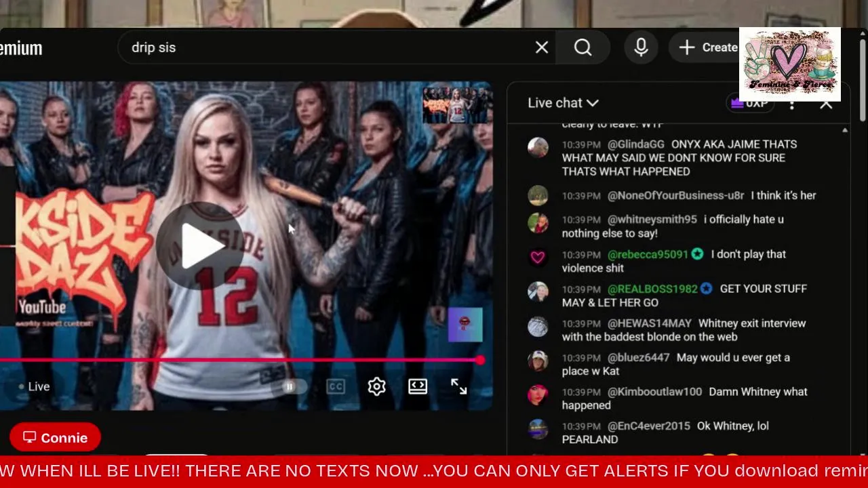Screen dimensions: 868x488
Task: Click the UXP purple crown badge
Action: click(x=749, y=104)
